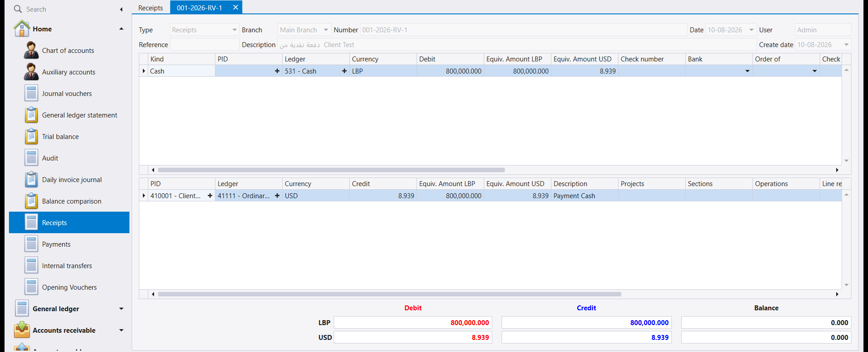Click the Opening Vouchers document icon
This screenshot has height=352, width=868.
[x=31, y=287]
